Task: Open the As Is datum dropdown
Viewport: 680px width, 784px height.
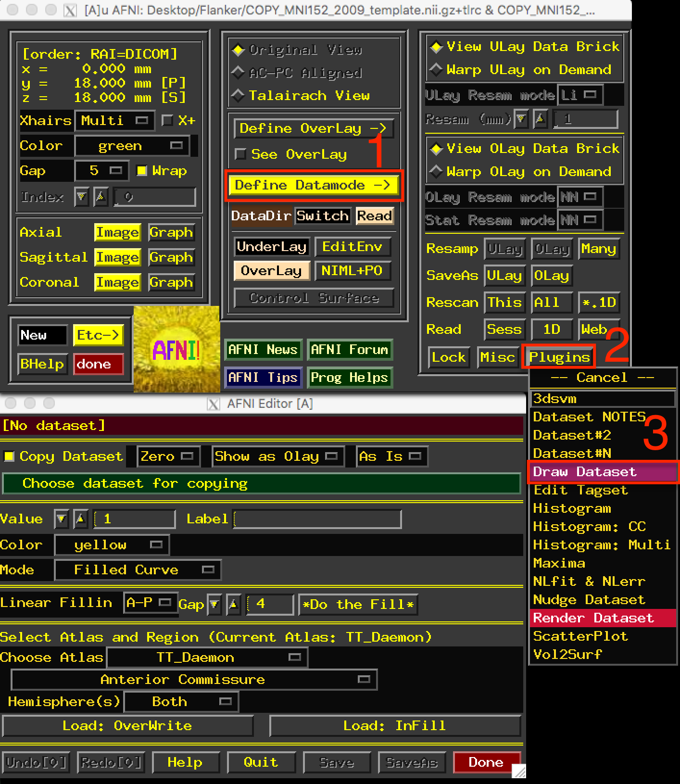Action: 391,456
